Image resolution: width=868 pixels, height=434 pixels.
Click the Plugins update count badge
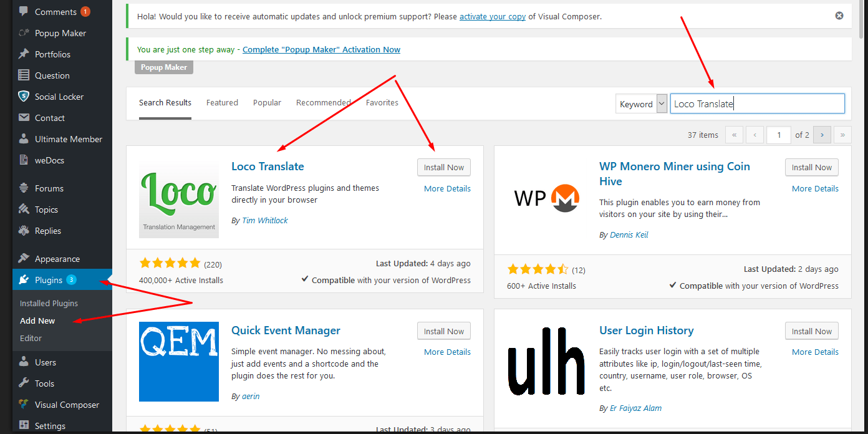point(72,279)
